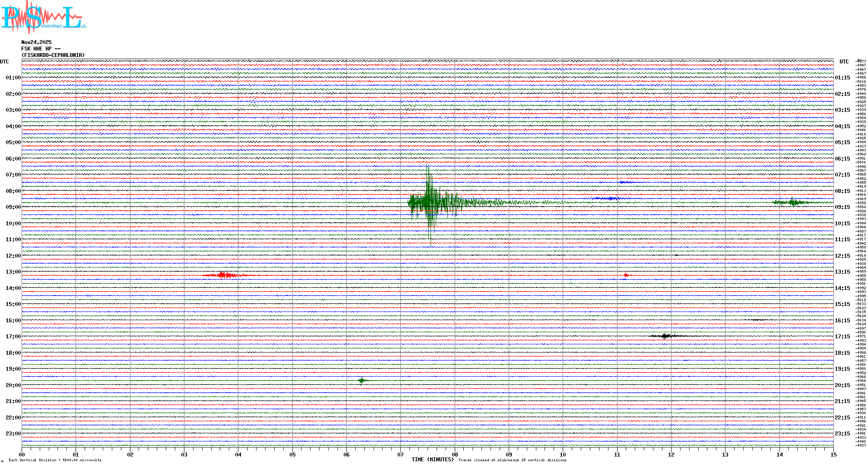868x466 pixels.
Task: Click the large green earthquake waveform
Action: pyautogui.click(x=429, y=202)
